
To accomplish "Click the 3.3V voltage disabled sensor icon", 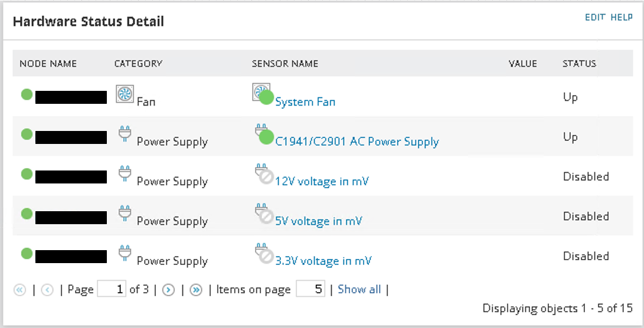I will [x=262, y=254].
